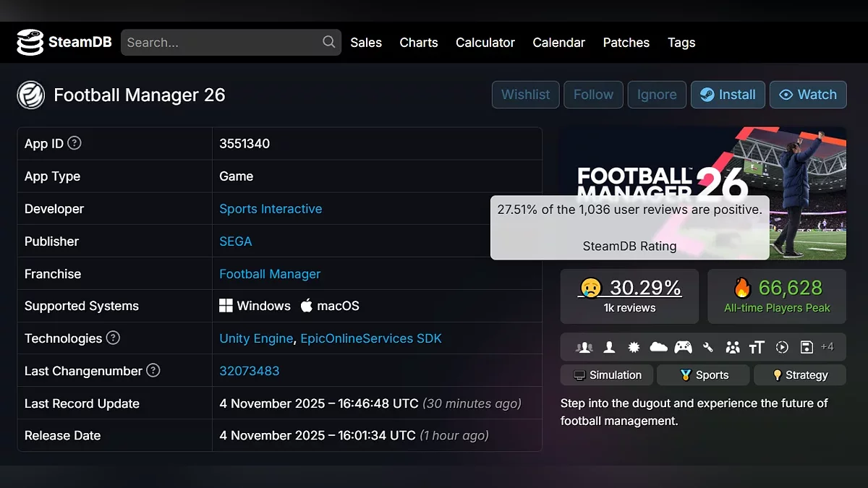Click the search magnifier icon
This screenshot has width=868, height=488.
328,42
